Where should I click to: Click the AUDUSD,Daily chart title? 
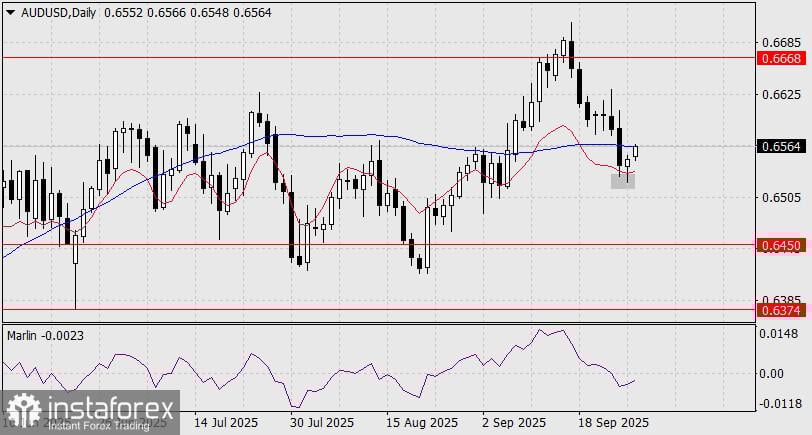(59, 13)
